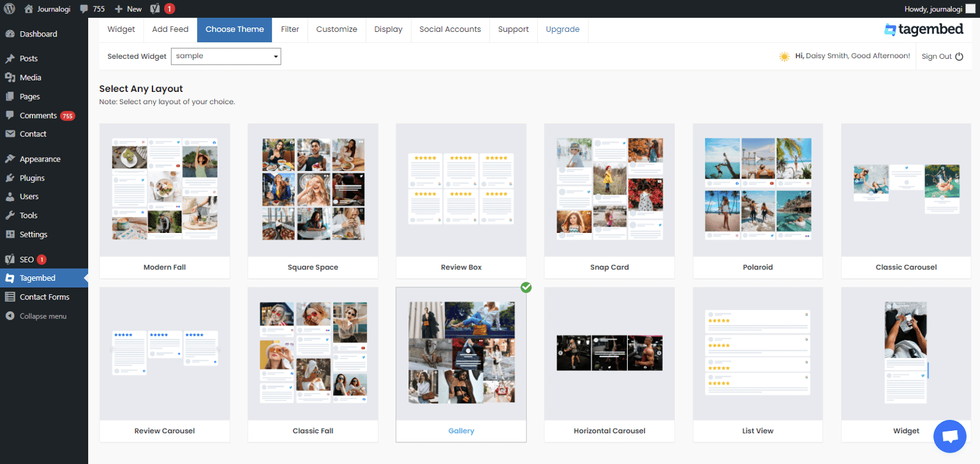Choose the Polaroid layout thumbnail
This screenshot has width=980, height=464.
pos(758,190)
